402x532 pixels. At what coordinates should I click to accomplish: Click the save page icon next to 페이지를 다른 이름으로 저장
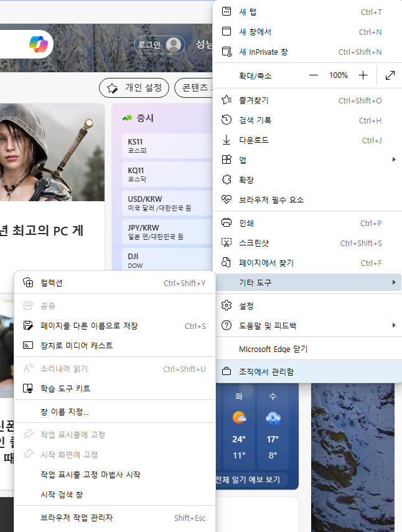[x=28, y=326]
